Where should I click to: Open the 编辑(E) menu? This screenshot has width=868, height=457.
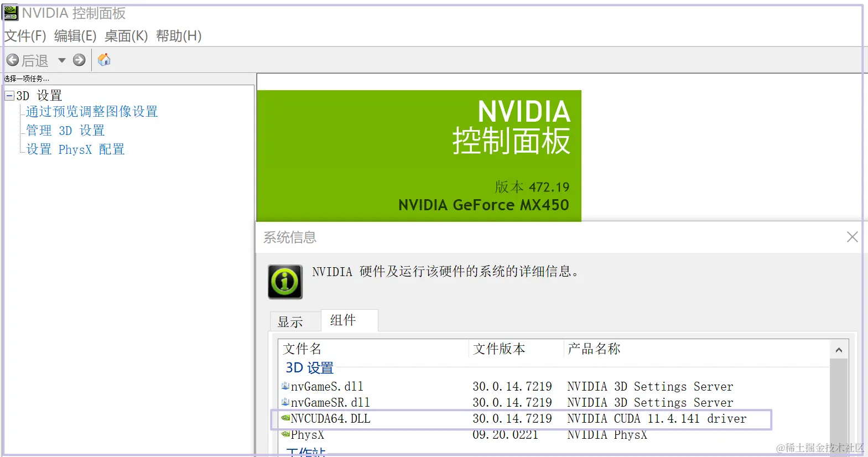pos(75,36)
